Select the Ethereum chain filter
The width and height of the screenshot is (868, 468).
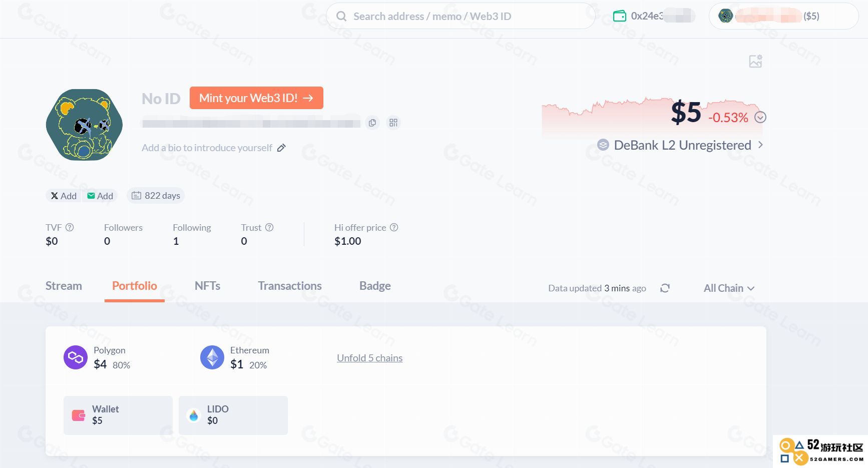pos(234,358)
